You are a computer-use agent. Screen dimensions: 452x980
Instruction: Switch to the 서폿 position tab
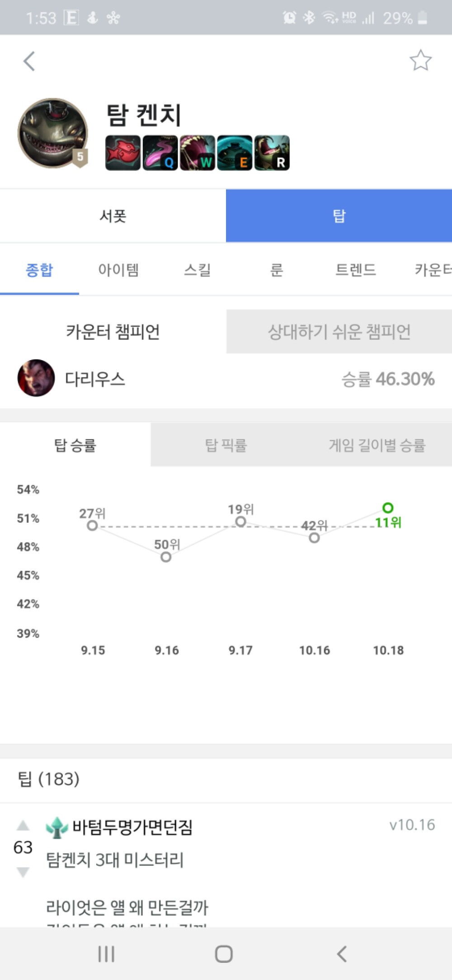pyautogui.click(x=113, y=216)
